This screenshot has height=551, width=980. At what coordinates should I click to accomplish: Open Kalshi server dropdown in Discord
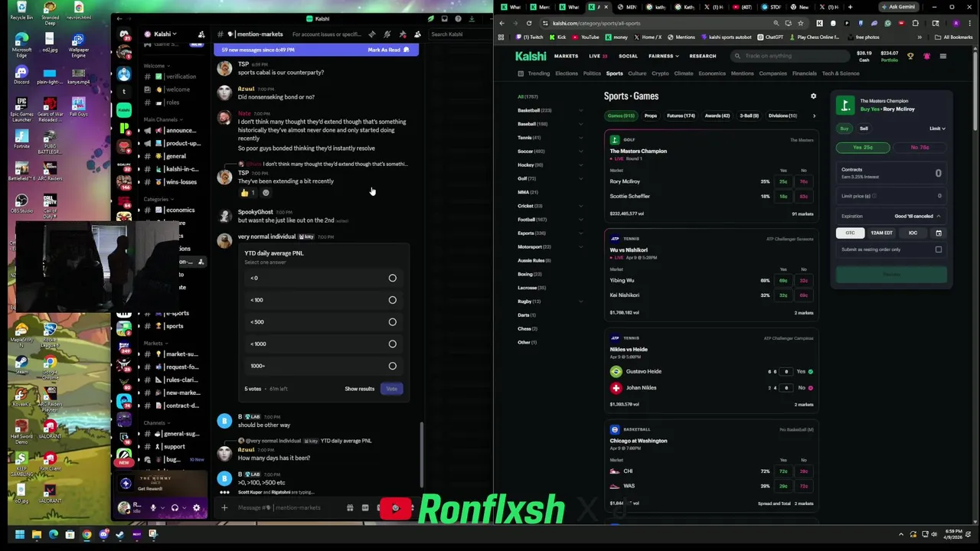tap(166, 34)
